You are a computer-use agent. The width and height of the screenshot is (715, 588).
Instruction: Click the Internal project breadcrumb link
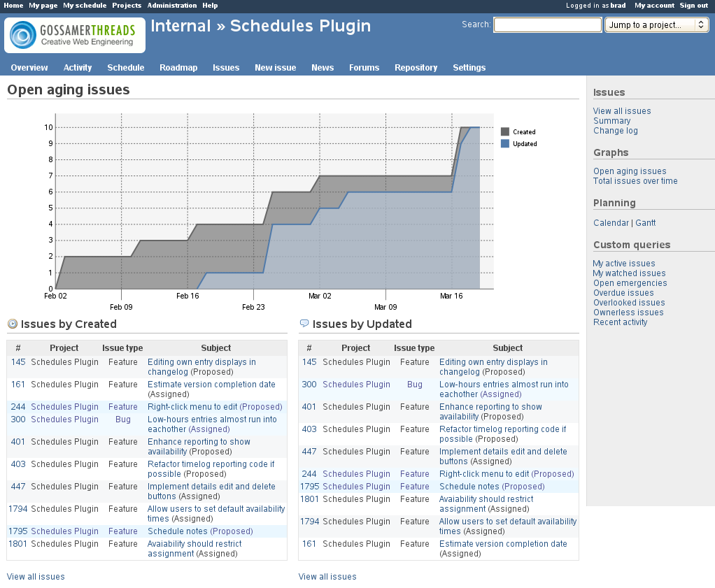coord(180,26)
